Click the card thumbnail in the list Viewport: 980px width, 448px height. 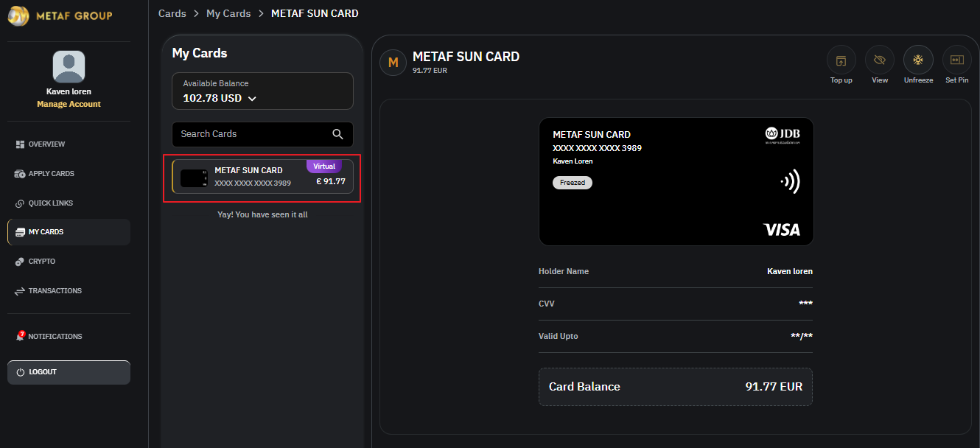point(194,178)
